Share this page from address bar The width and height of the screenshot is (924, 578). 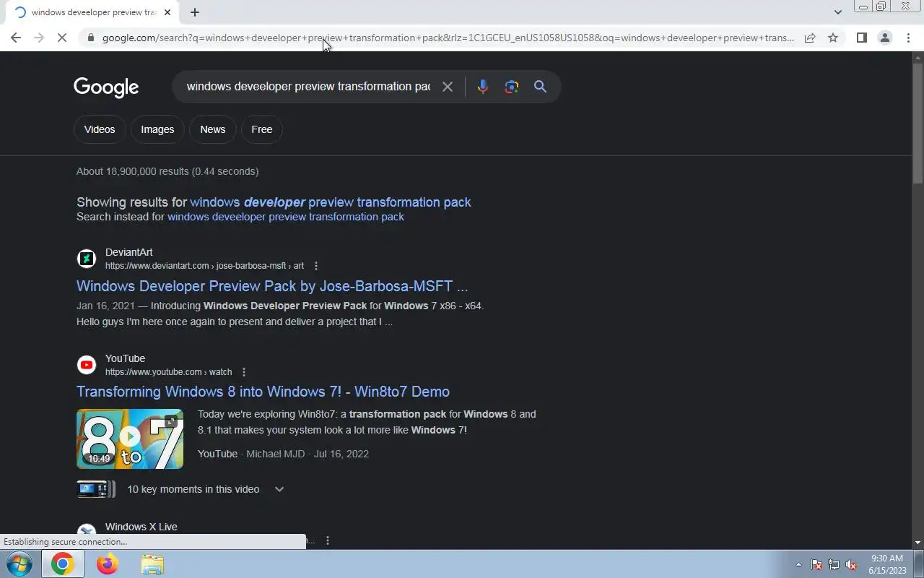[810, 38]
